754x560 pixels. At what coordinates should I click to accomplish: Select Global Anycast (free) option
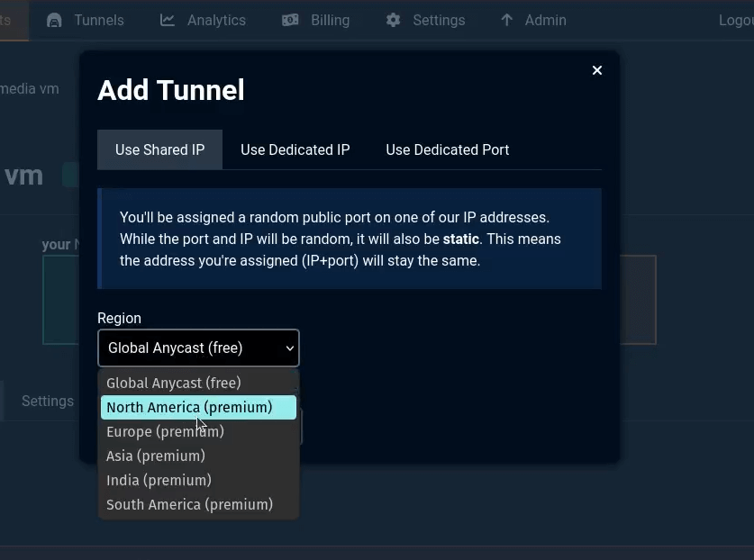point(173,383)
